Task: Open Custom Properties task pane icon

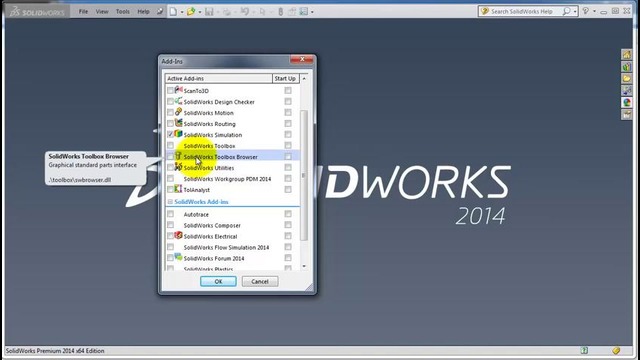Action: point(627,115)
